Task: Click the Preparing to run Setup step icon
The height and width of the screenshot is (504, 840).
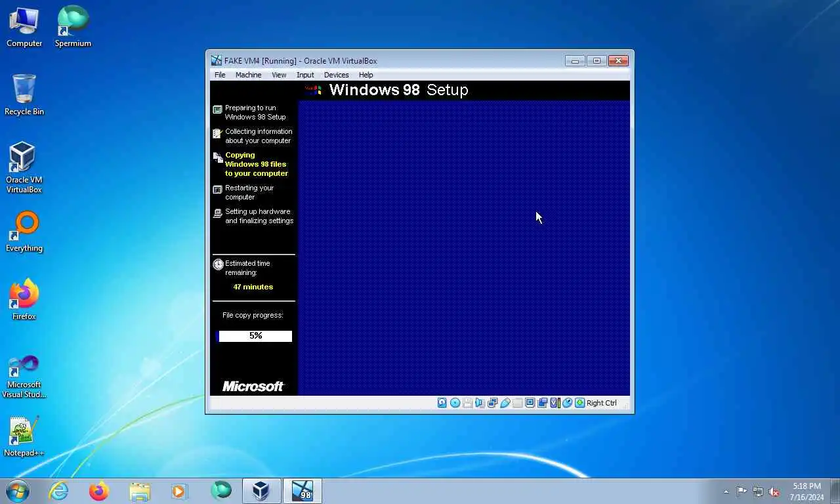Action: (217, 110)
